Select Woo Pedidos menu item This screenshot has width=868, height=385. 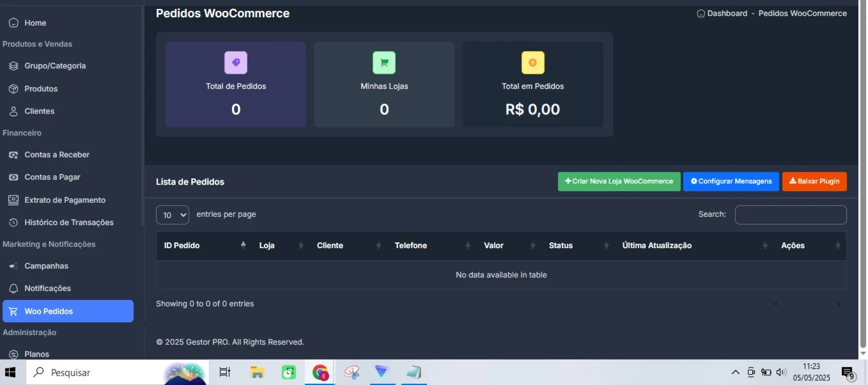tap(68, 311)
